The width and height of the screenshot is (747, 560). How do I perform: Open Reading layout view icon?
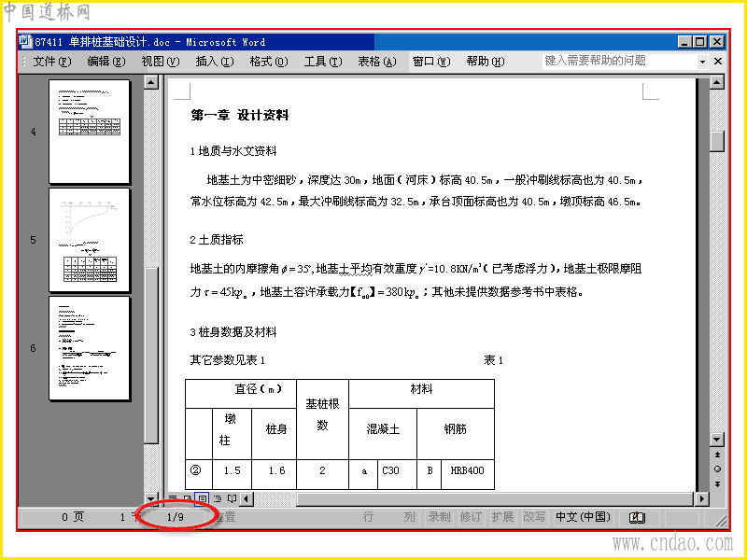tap(232, 499)
